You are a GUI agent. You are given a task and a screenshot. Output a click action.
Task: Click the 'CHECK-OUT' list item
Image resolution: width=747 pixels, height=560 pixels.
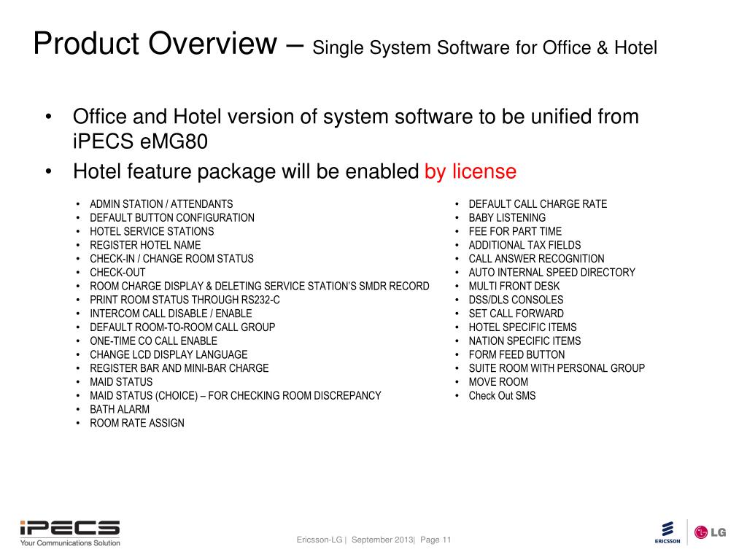[x=117, y=273]
